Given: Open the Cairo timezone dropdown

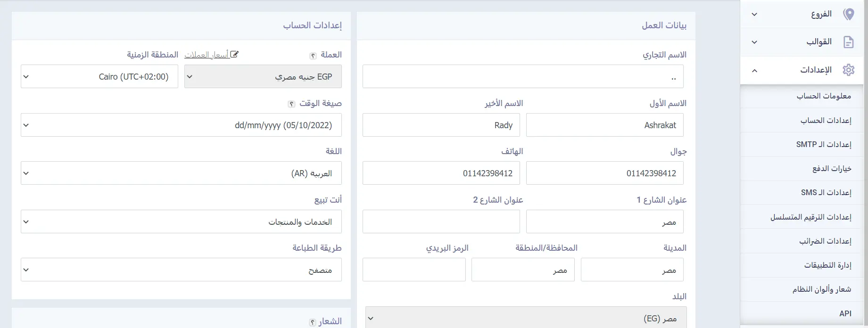Looking at the screenshot, I should tap(99, 76).
